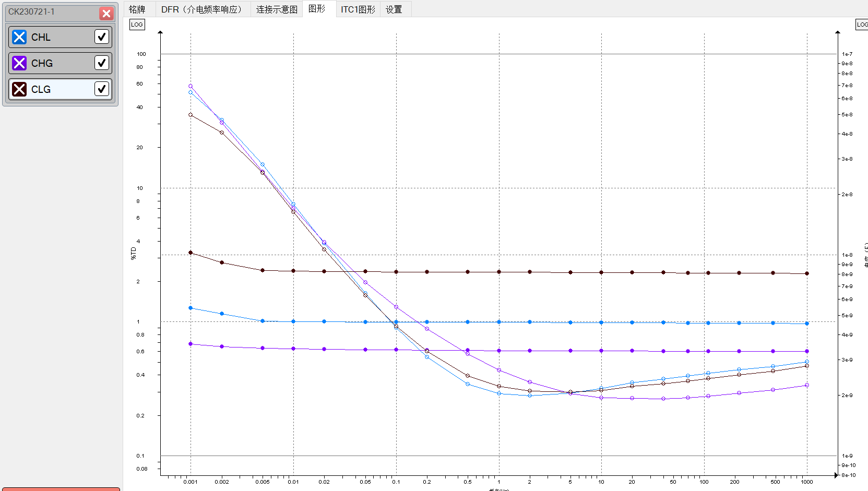Open the DFR（介电频率响应）tab

coord(201,9)
